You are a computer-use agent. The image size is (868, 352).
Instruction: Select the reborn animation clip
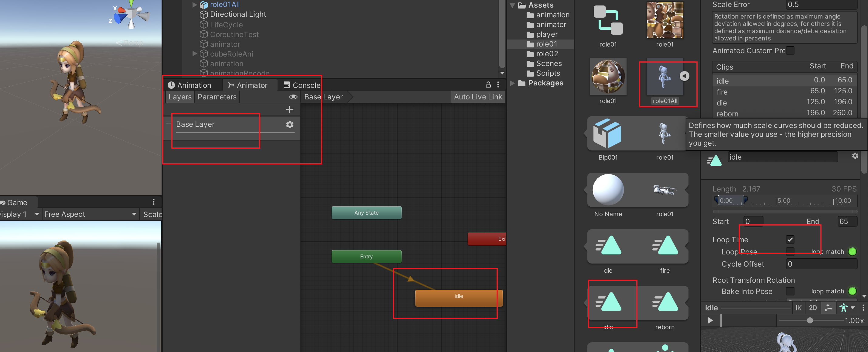(x=665, y=302)
